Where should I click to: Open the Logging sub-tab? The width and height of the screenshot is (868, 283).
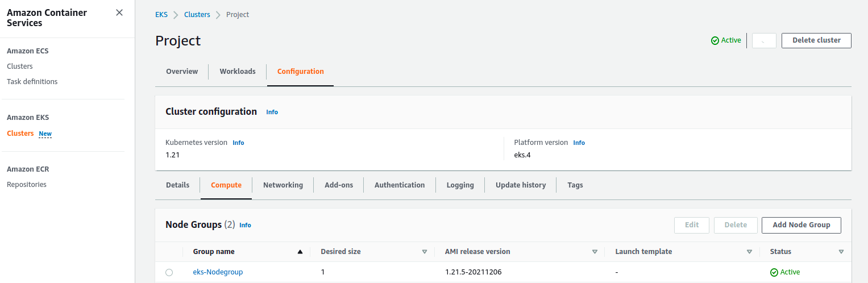[x=460, y=185]
